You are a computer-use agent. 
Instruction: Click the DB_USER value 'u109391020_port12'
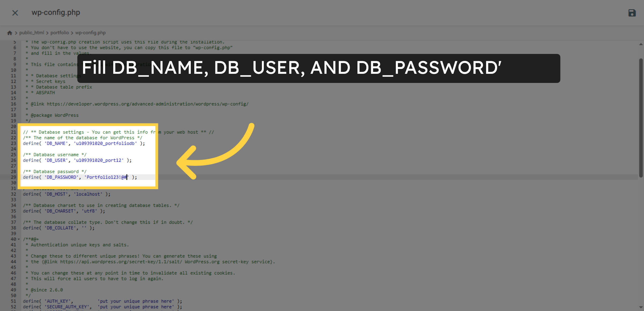coord(99,160)
